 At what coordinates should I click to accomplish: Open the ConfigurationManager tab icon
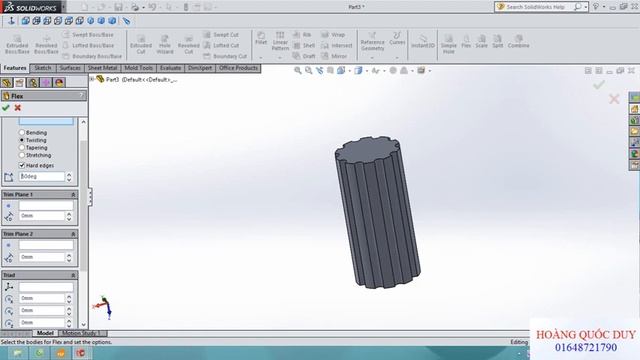coord(33,83)
